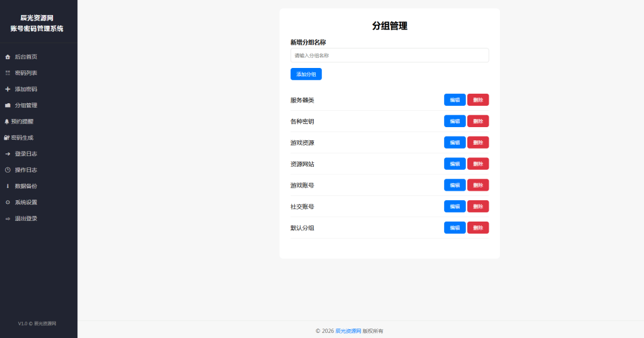Focus the 新增分组名称 input field

coord(389,55)
